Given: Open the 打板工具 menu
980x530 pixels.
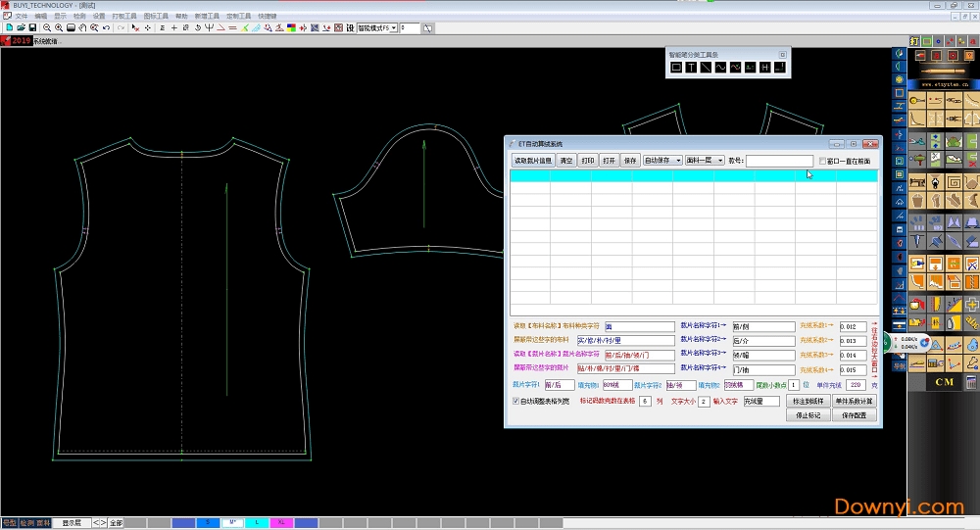Looking at the screenshot, I should coord(124,17).
